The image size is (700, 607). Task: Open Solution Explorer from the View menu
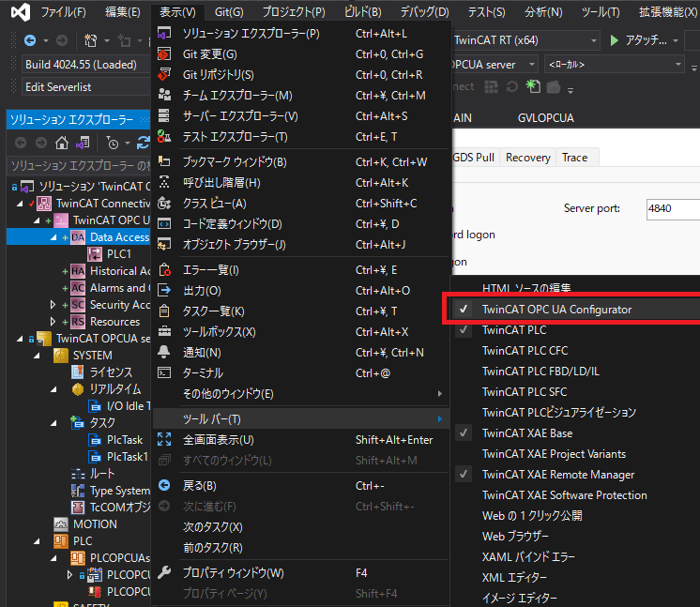pos(300,34)
